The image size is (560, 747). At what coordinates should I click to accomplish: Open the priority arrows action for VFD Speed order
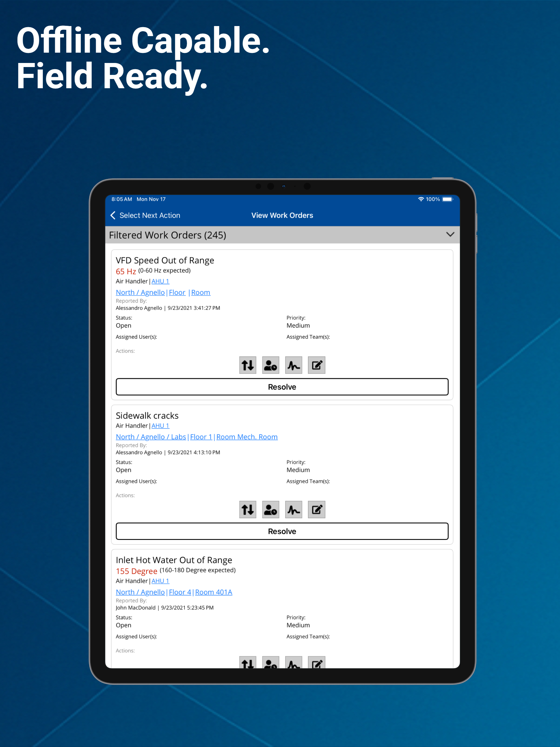248,365
